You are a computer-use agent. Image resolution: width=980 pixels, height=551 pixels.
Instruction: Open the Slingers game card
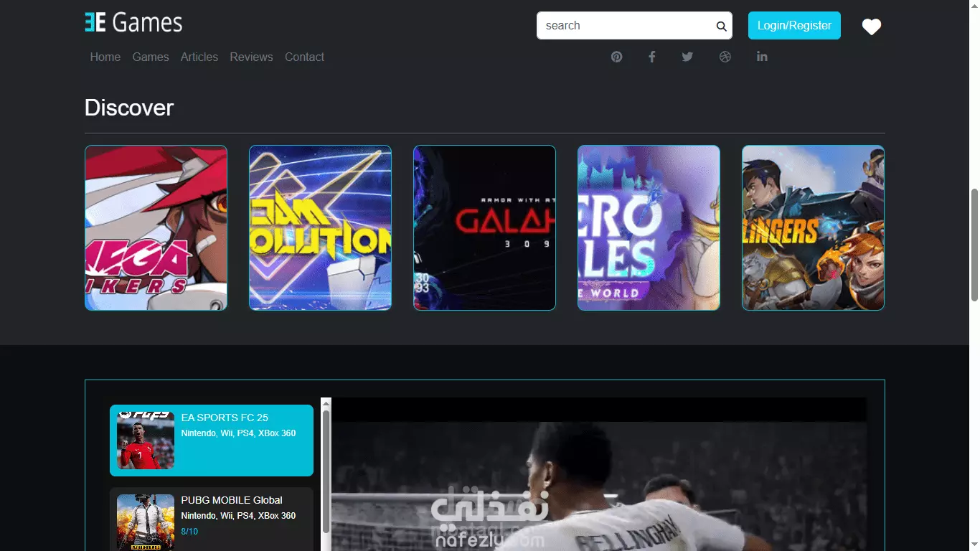(813, 228)
